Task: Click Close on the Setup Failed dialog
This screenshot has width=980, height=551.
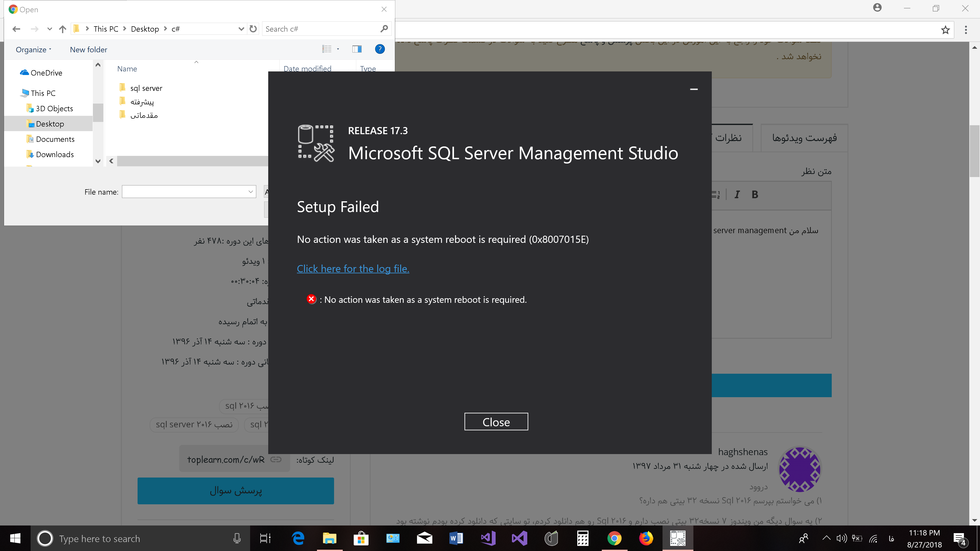Action: (496, 422)
